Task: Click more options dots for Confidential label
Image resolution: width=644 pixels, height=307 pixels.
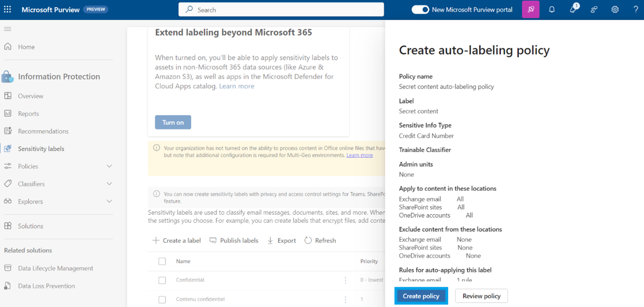Action: tap(345, 280)
